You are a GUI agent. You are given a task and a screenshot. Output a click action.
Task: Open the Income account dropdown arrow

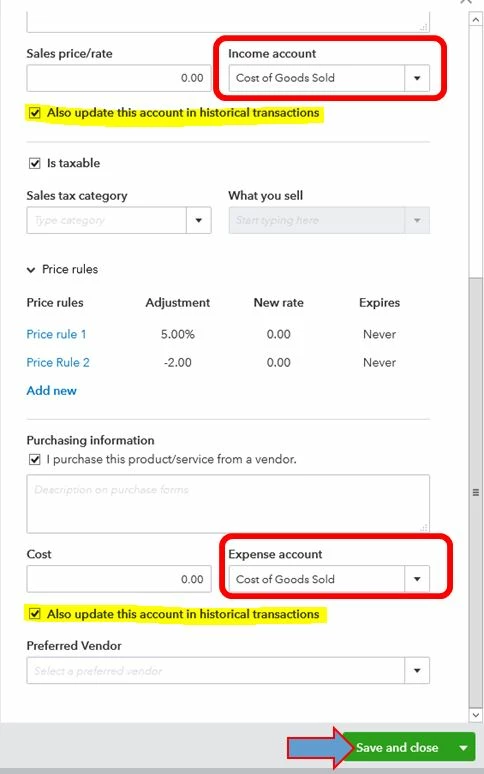(x=417, y=78)
